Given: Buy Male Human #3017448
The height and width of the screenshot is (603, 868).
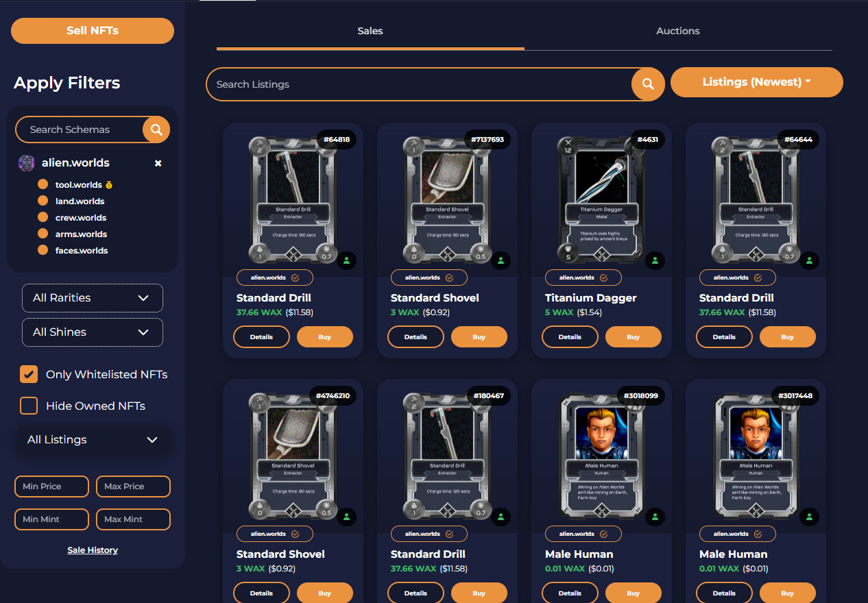Looking at the screenshot, I should click(x=788, y=593).
